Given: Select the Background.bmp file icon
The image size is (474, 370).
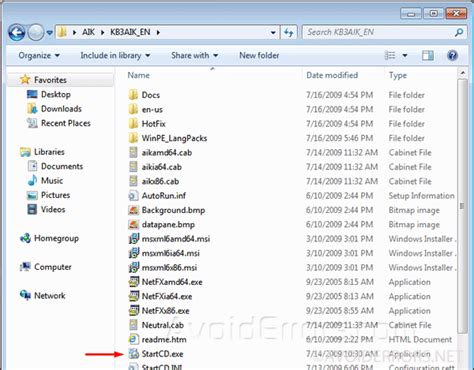Looking at the screenshot, I should click(x=133, y=210).
